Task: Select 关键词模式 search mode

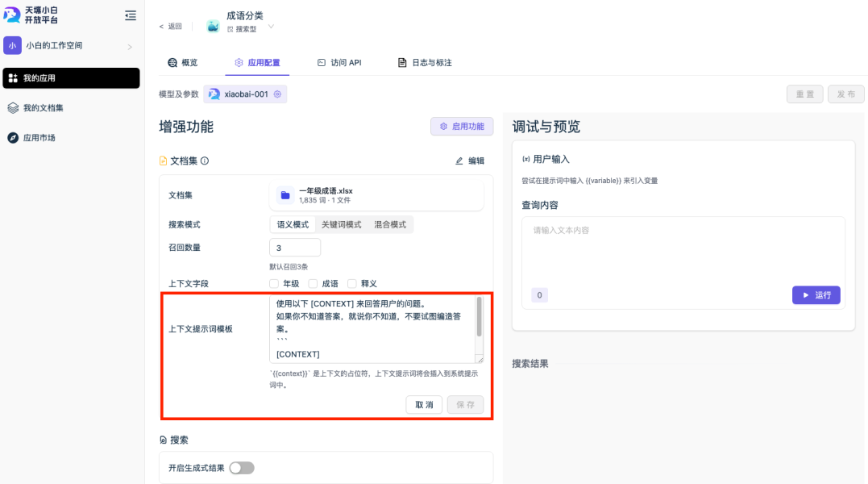Action: click(341, 224)
